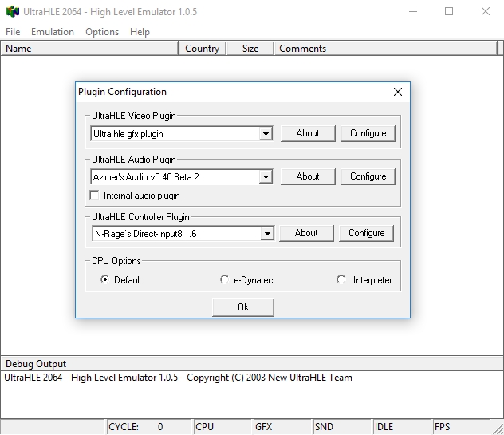Minimize the UltraHLE main window
The height and width of the screenshot is (435, 504).
(x=413, y=12)
